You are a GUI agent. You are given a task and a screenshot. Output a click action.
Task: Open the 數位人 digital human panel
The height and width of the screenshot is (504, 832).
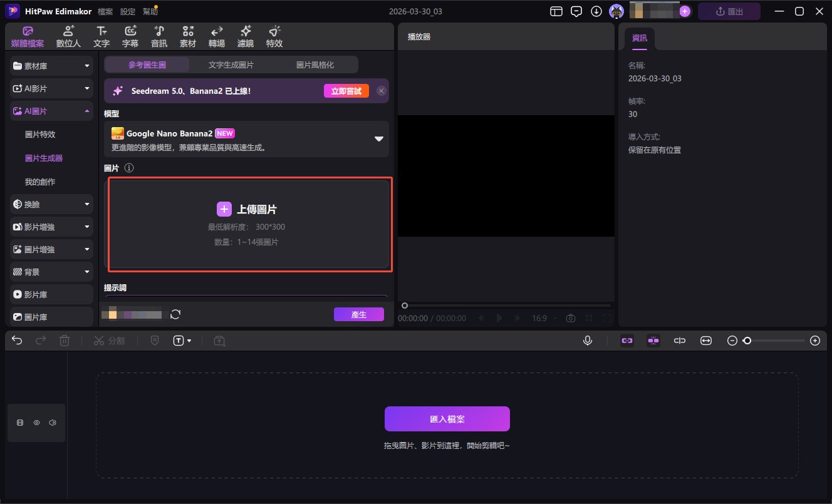click(x=68, y=36)
